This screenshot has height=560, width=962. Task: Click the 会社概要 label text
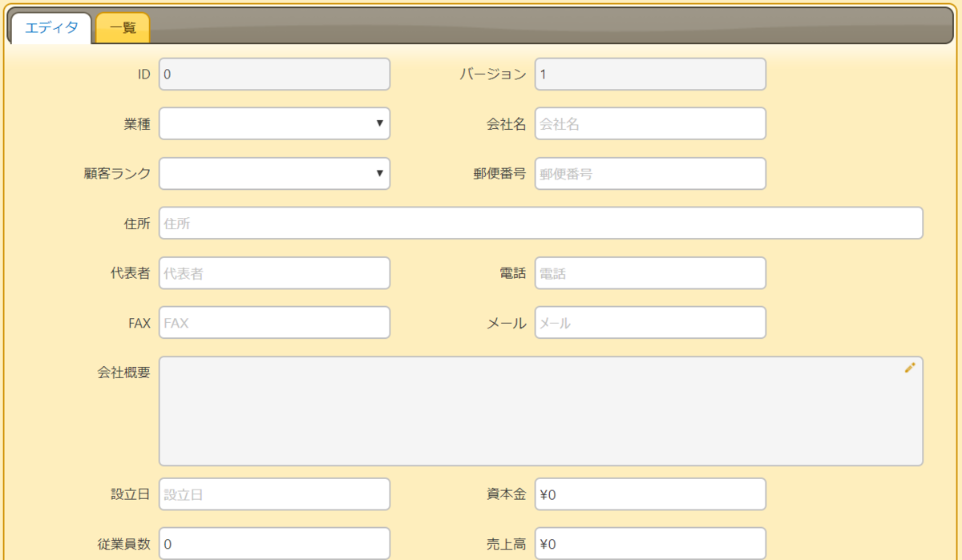pyautogui.click(x=124, y=373)
